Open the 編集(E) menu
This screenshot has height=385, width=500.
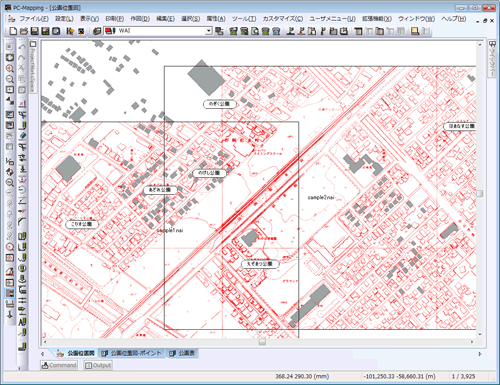(x=165, y=19)
